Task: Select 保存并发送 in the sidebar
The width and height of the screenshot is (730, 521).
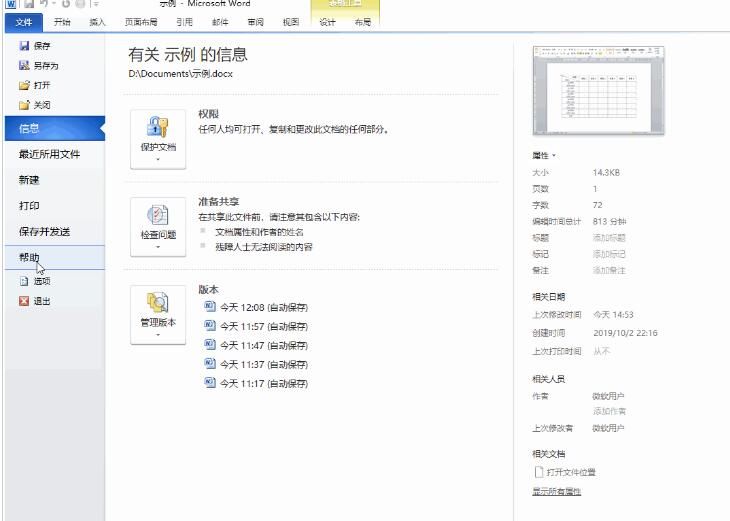Action: point(55,231)
